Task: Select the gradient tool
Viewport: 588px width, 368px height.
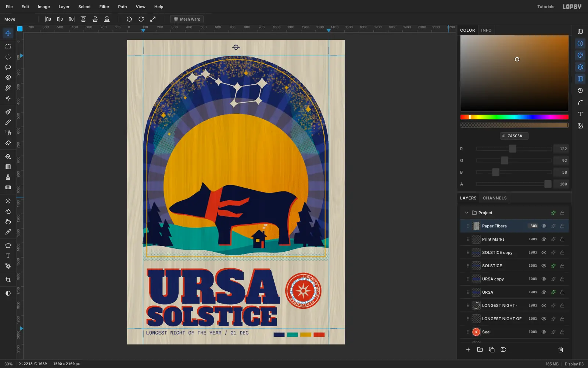Action: coord(8,167)
